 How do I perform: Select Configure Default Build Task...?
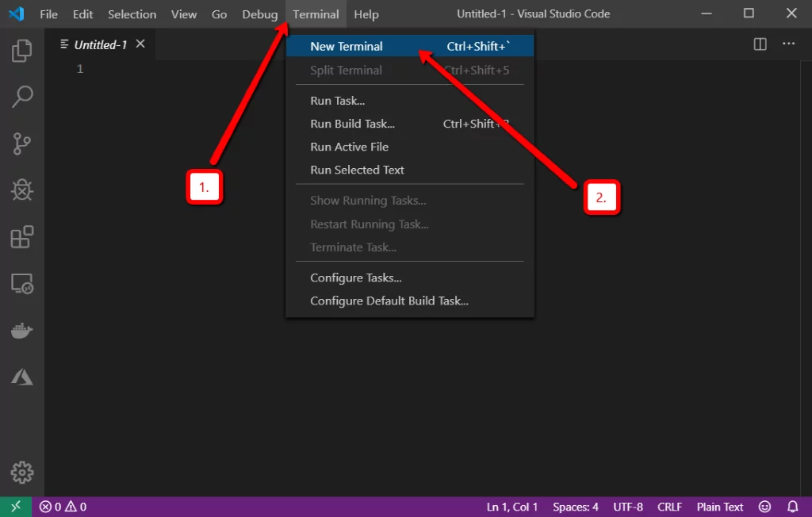coord(410,301)
